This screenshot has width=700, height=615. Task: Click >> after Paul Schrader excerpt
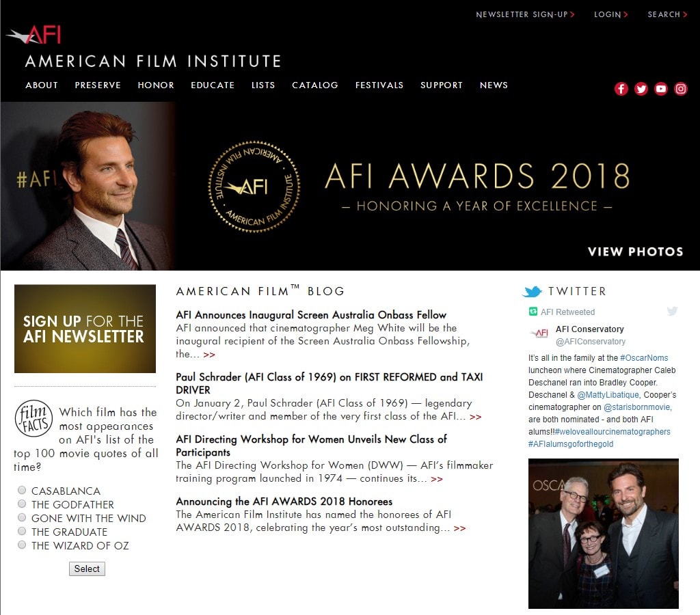[476, 417]
